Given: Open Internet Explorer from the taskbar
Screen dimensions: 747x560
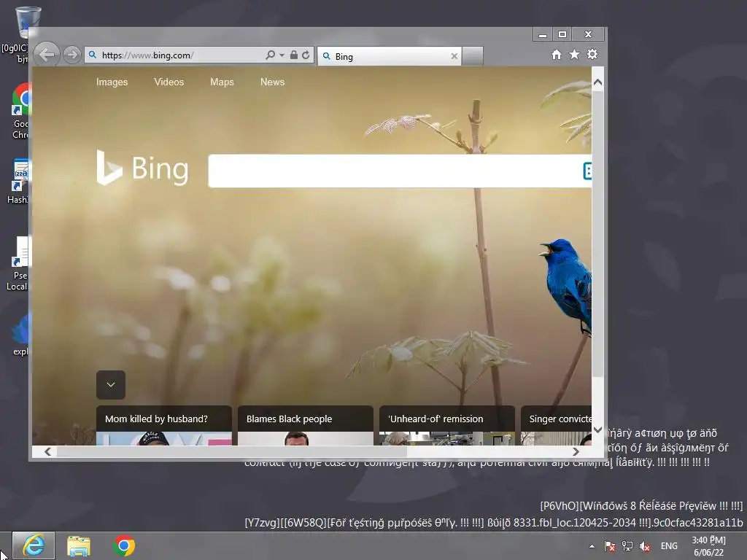Looking at the screenshot, I should click(34, 545).
